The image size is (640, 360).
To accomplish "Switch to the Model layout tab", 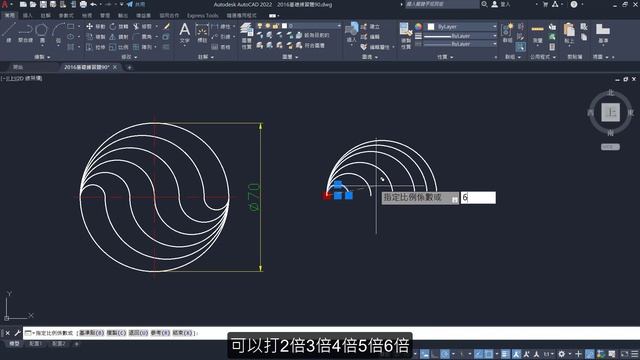I will tap(14, 344).
